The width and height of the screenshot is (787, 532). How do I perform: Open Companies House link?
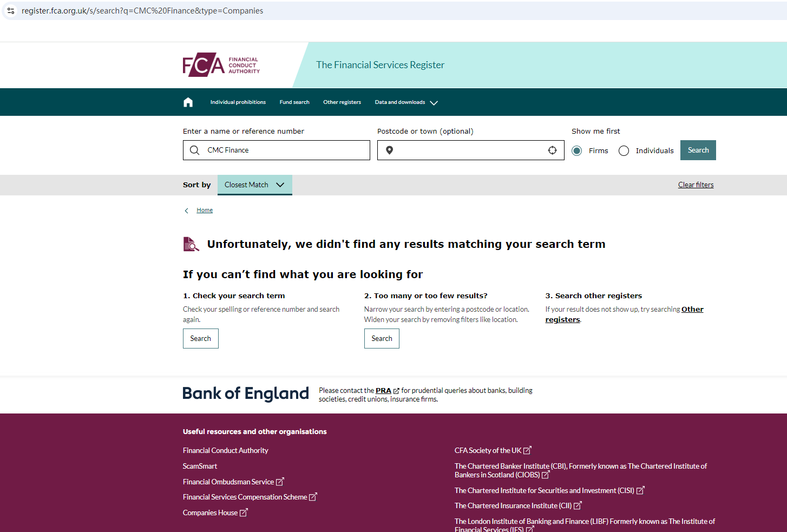[215, 513]
